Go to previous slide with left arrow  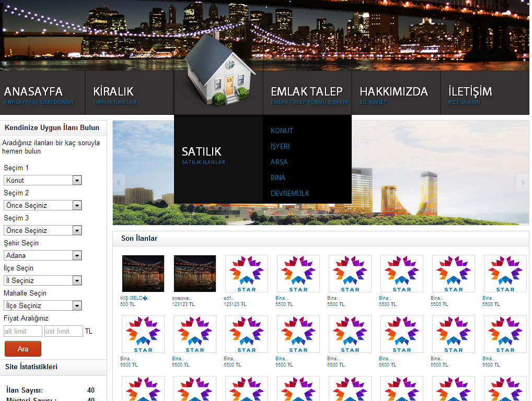click(119, 182)
